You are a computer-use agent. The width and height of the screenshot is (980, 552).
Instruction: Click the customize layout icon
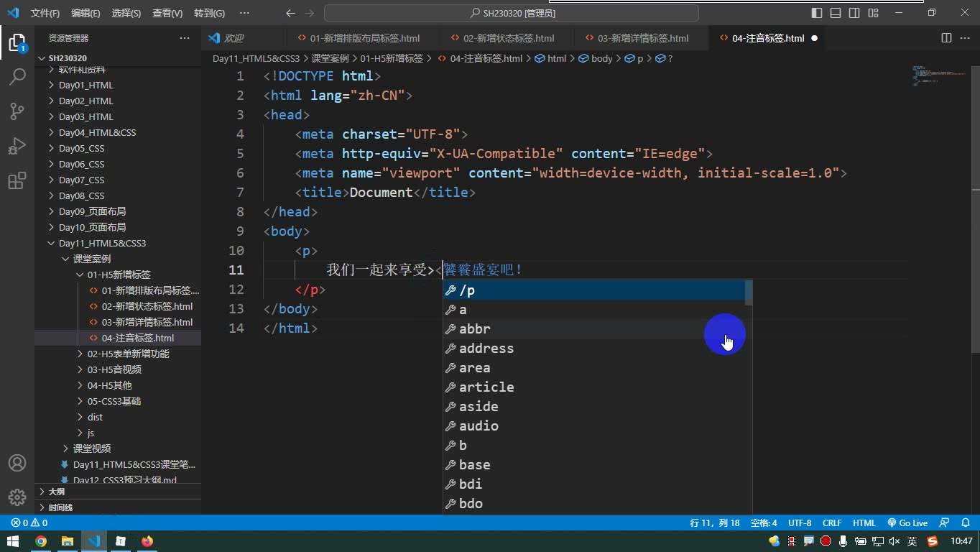click(873, 13)
